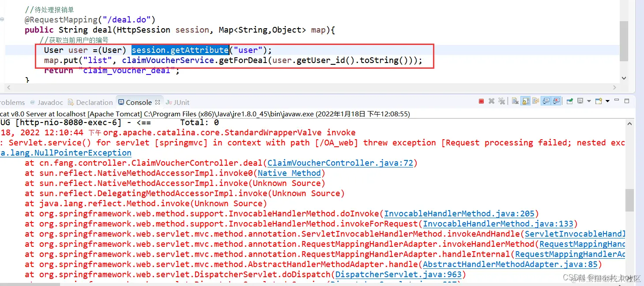
Task: Click the StandardWrapperValve invoke log line
Action: (178, 133)
